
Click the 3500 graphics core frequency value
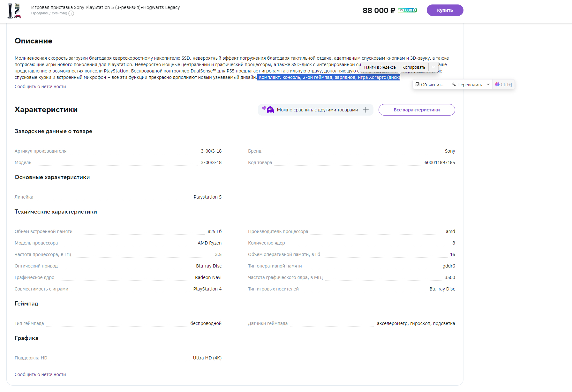(450, 277)
